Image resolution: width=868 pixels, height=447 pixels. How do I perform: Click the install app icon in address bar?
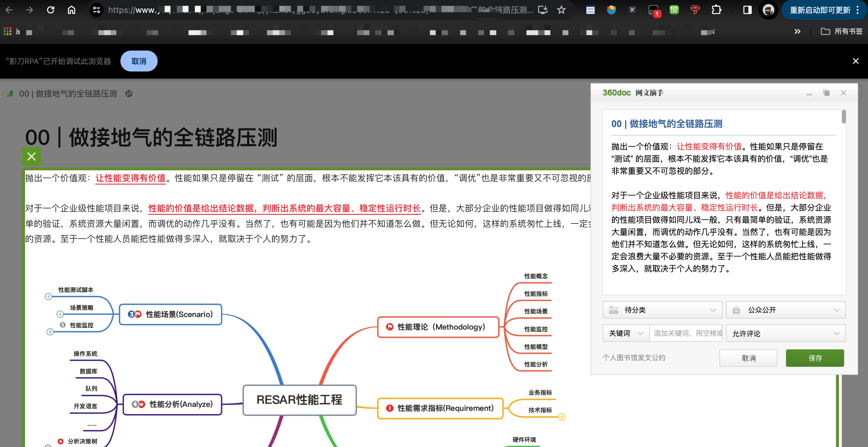pyautogui.click(x=542, y=10)
